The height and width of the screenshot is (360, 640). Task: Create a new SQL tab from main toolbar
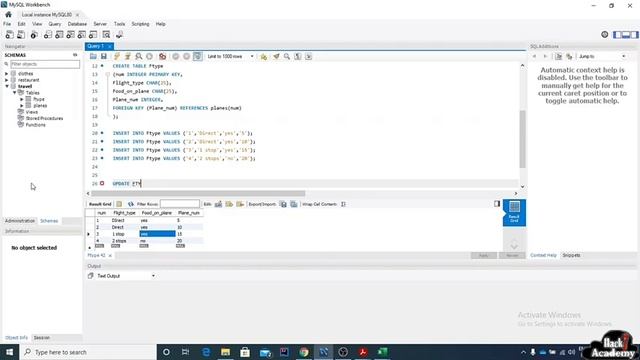tap(9, 35)
